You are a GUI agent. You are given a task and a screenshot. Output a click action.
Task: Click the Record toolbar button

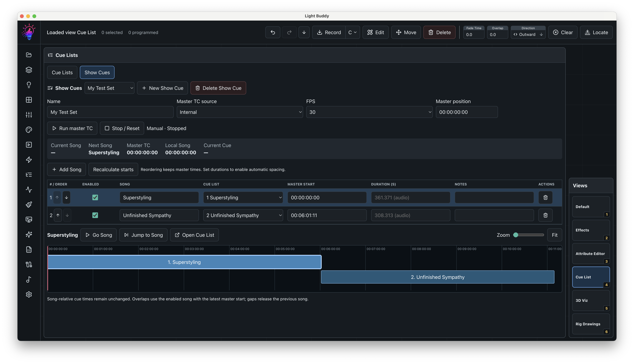(329, 32)
